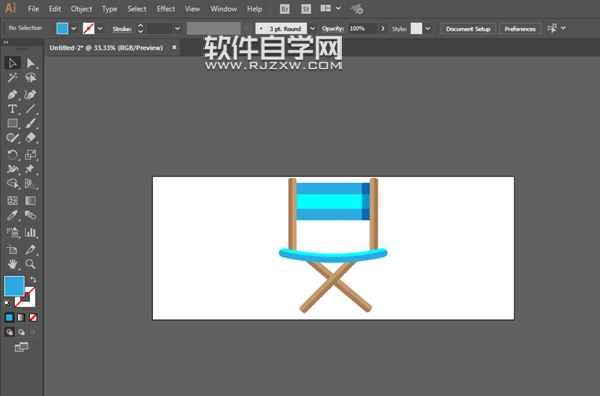Screen dimensions: 600x396
Task: Choose the Scale tool
Action: click(30, 155)
